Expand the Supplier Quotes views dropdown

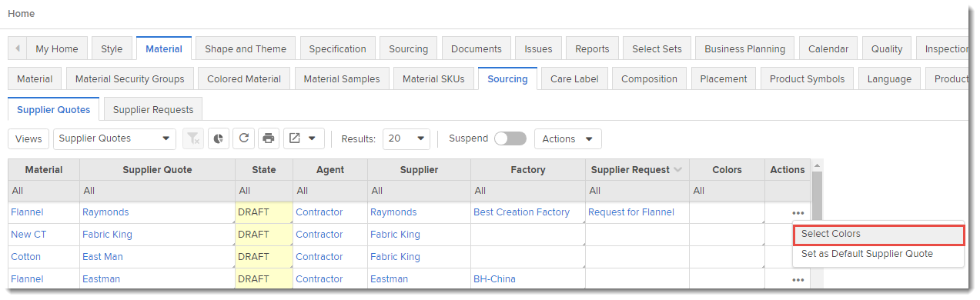pos(115,139)
